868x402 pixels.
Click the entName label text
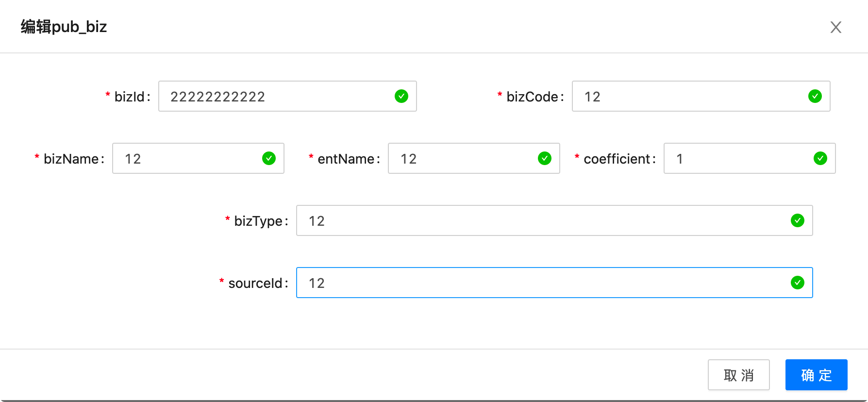point(346,159)
